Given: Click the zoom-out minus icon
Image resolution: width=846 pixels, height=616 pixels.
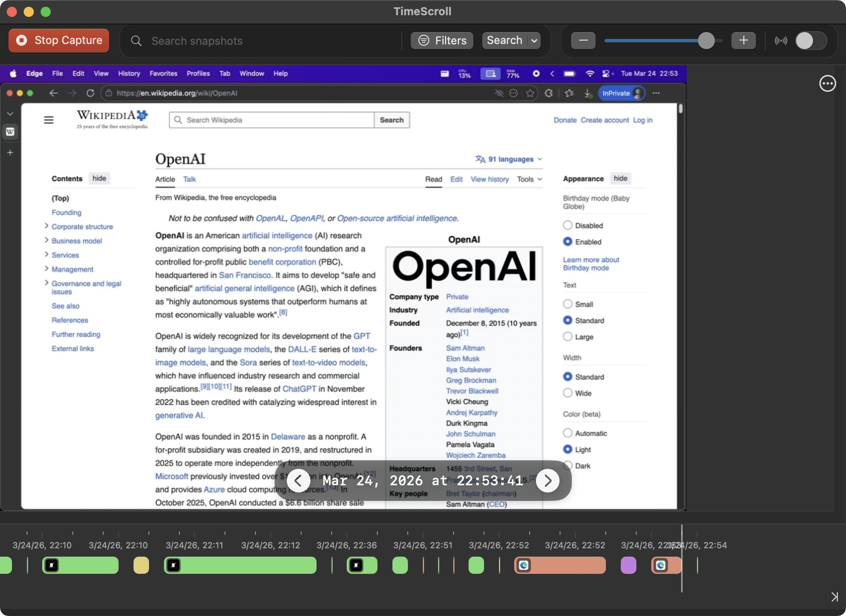Looking at the screenshot, I should click(x=583, y=40).
